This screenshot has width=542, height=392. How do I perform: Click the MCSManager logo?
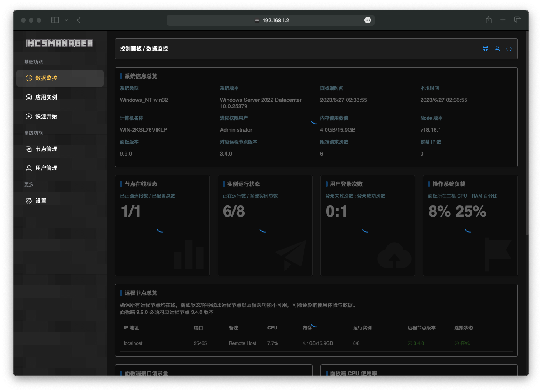click(60, 43)
